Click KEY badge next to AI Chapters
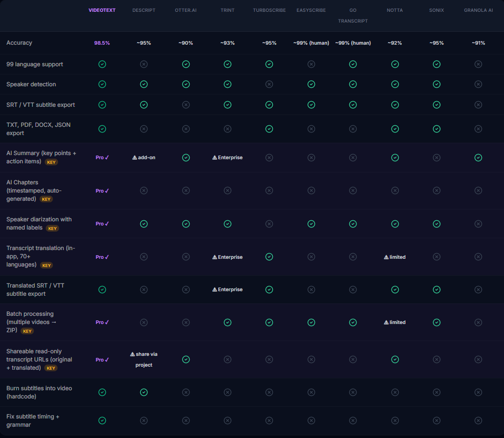The height and width of the screenshot is (438, 504). click(46, 199)
